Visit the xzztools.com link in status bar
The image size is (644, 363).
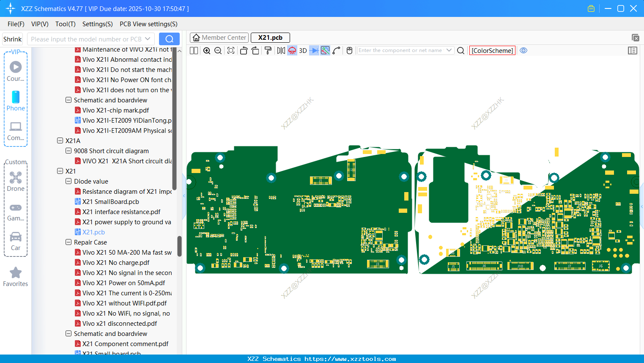pyautogui.click(x=350, y=359)
